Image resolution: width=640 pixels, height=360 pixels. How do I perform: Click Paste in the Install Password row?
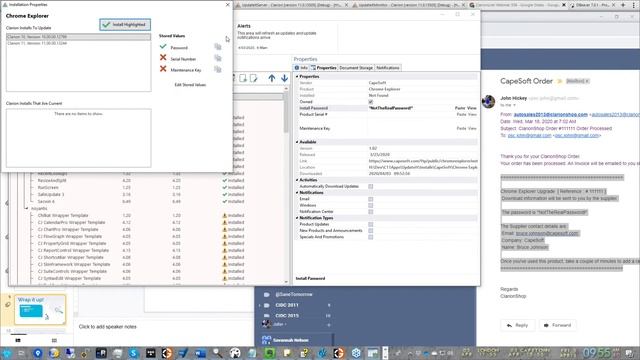[x=460, y=108]
